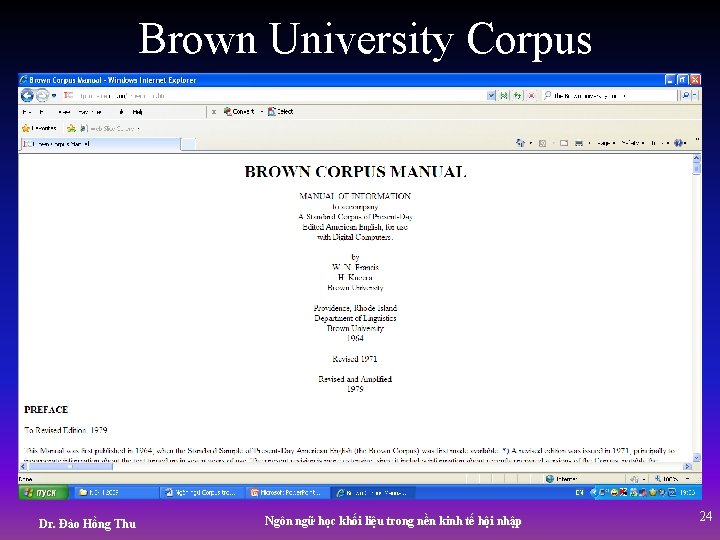Image resolution: width=720 pixels, height=540 pixels.
Task: Open the Page menu in command bar
Action: click(606, 143)
